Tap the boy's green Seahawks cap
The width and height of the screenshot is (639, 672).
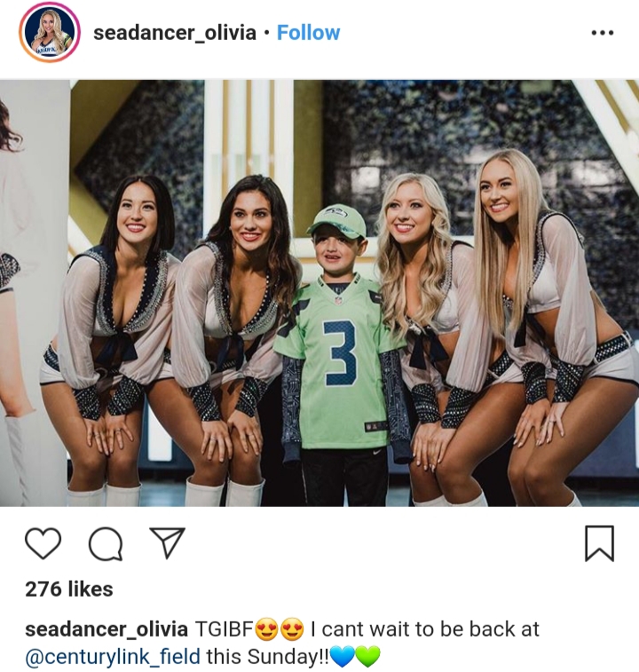point(337,221)
